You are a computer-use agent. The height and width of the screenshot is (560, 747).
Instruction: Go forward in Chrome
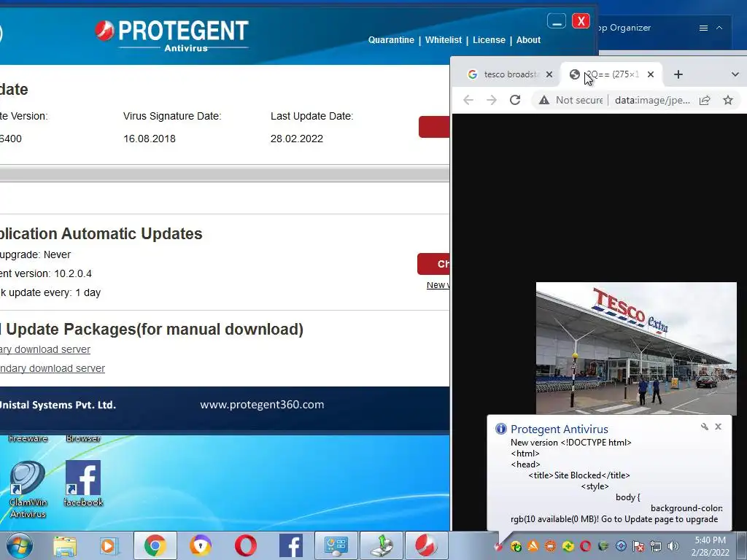coord(492,100)
